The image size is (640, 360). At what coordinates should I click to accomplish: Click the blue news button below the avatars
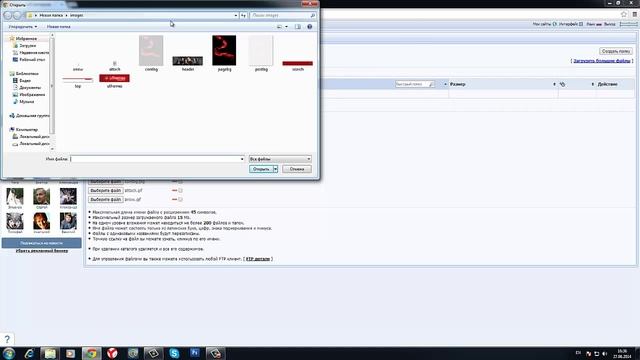coord(42,243)
